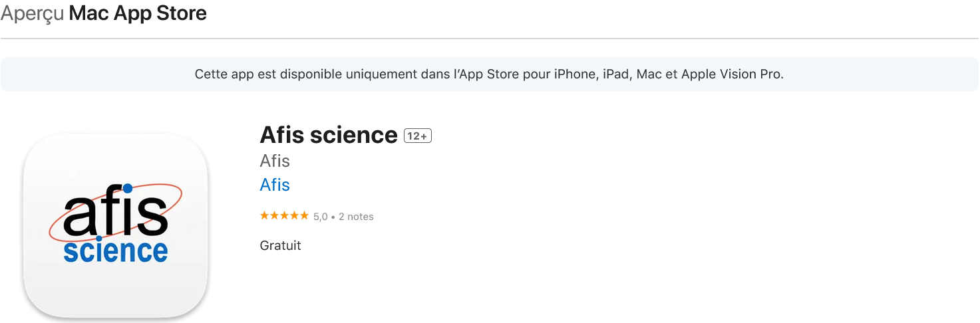Click the grey Afis subtitle

coord(275,161)
